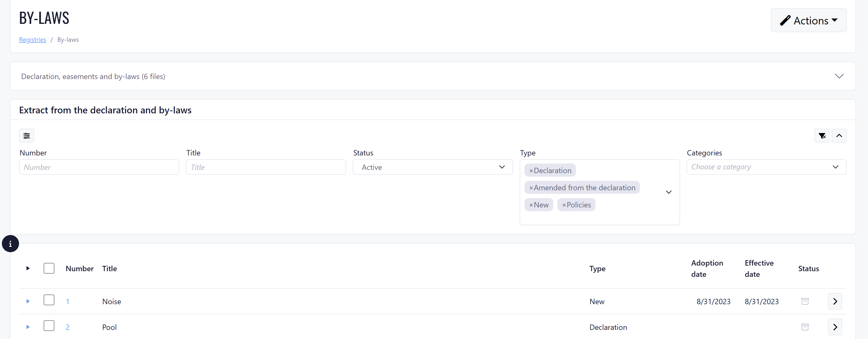The width and height of the screenshot is (868, 339).
Task: Open the Categories dropdown
Action: click(766, 167)
